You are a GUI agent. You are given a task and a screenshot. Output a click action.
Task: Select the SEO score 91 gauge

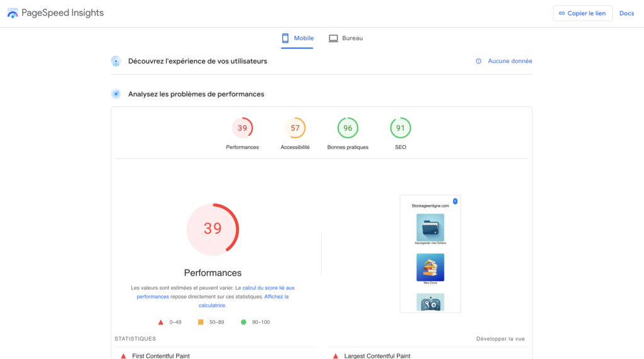[401, 128]
